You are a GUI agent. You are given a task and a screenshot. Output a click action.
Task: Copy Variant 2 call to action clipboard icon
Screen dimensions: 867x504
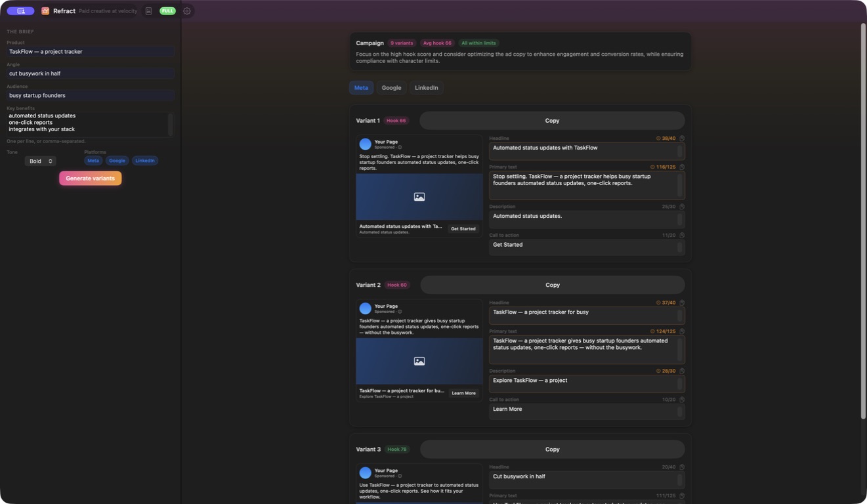pyautogui.click(x=682, y=400)
